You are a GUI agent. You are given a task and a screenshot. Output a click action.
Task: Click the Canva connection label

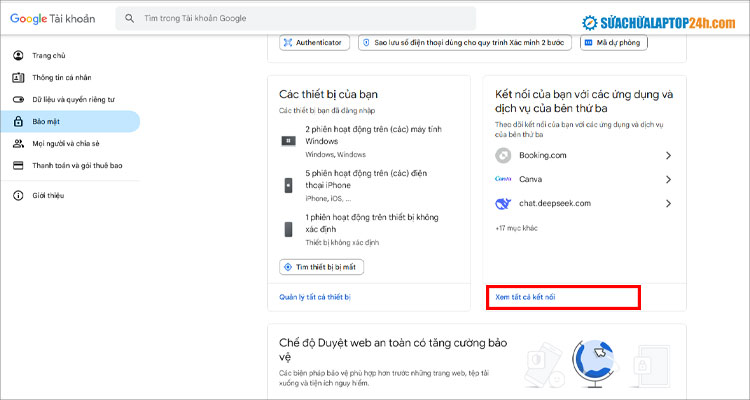[530, 179]
